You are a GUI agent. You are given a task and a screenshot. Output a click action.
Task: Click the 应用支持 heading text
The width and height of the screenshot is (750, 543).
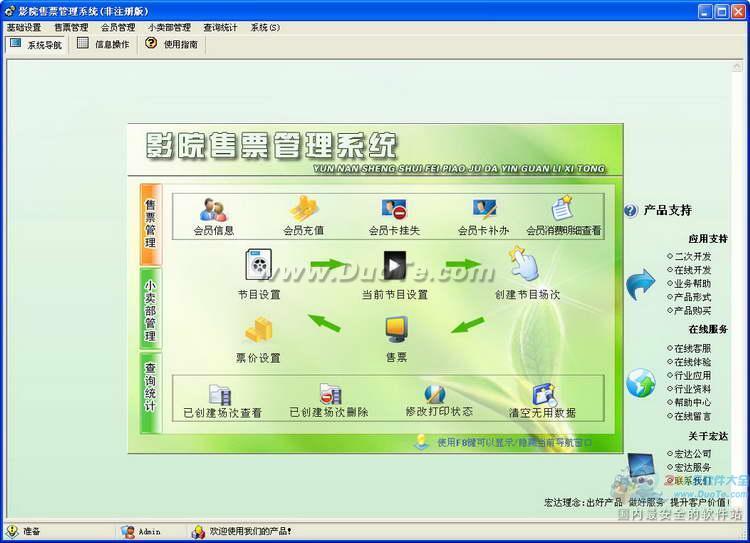(708, 239)
